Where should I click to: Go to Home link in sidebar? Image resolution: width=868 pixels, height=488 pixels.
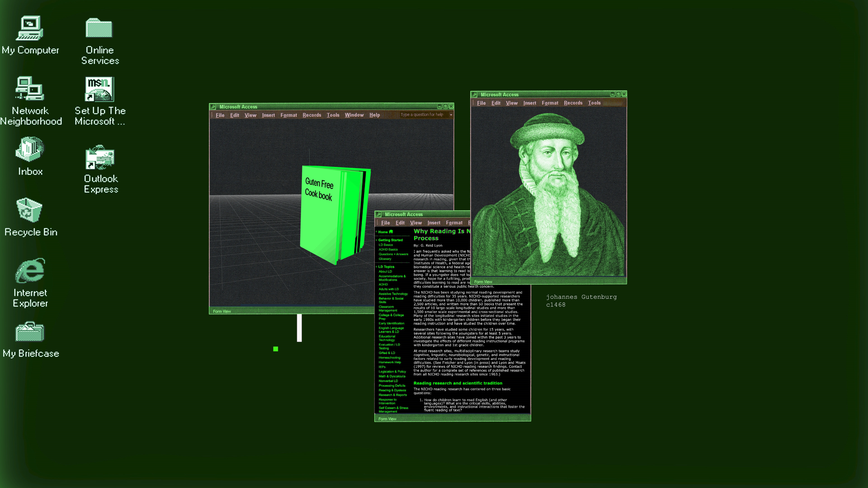pos(383,232)
